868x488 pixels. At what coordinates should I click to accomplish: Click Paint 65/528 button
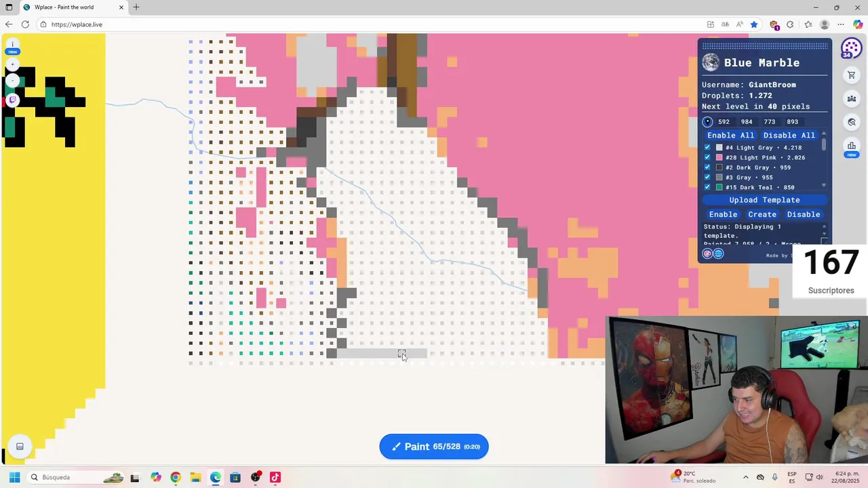(x=434, y=447)
